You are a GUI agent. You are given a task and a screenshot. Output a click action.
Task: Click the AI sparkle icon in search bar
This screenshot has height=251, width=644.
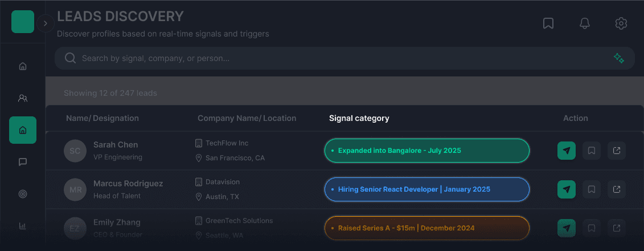click(x=618, y=58)
